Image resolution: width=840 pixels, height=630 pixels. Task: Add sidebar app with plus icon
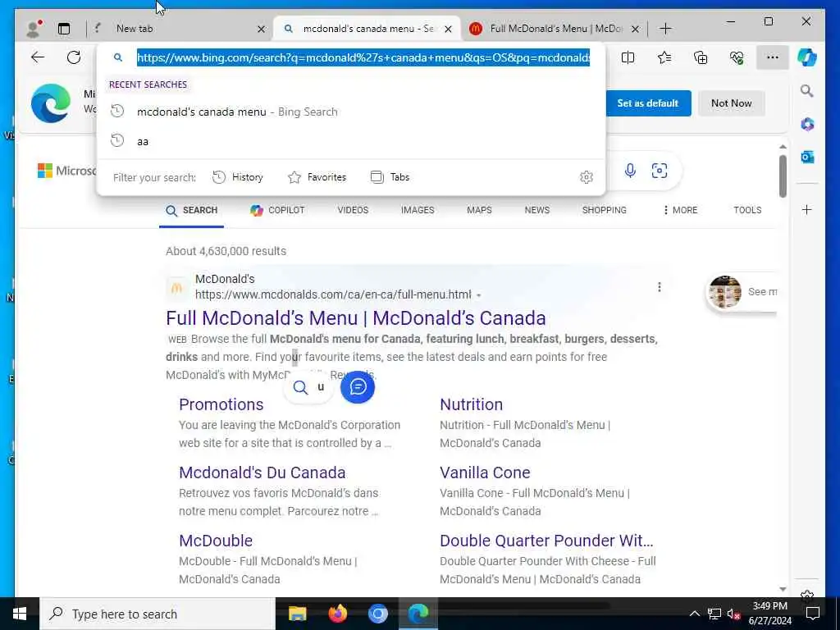[x=807, y=209]
